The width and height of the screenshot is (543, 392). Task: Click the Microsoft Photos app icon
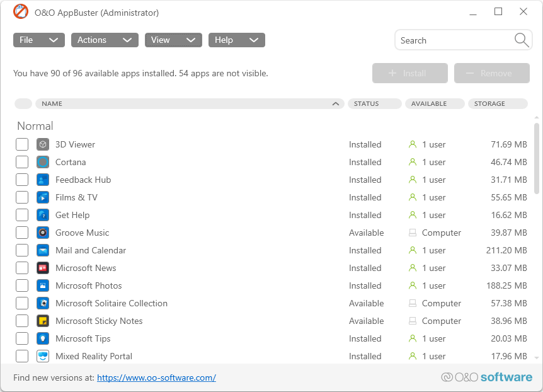[x=43, y=285]
